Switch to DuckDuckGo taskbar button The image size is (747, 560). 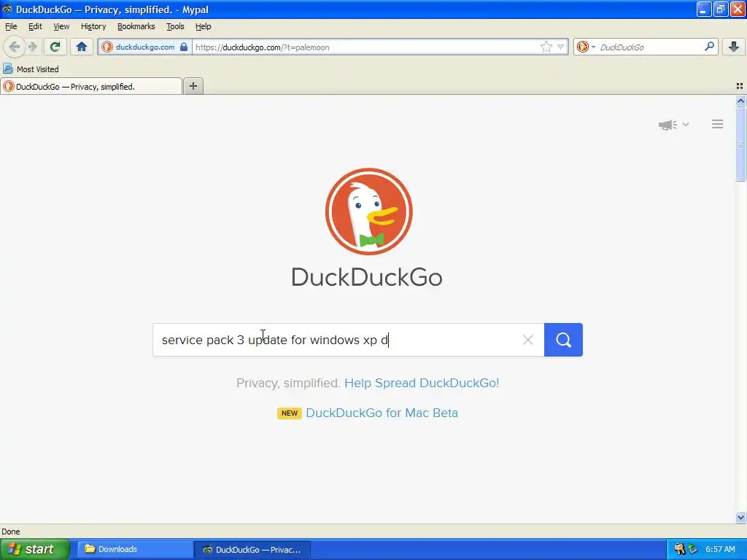252,550
